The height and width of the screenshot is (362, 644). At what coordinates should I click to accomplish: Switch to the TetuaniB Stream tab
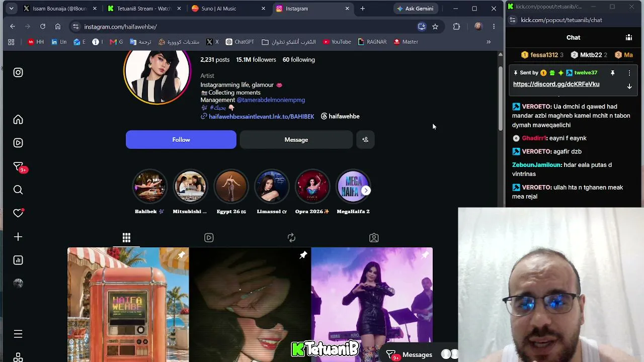pos(144,9)
